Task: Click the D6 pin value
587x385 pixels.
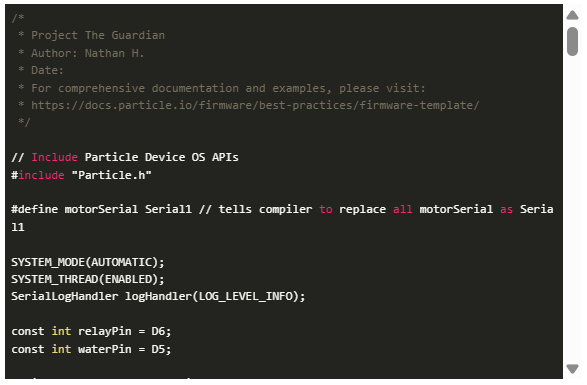Action: point(158,331)
